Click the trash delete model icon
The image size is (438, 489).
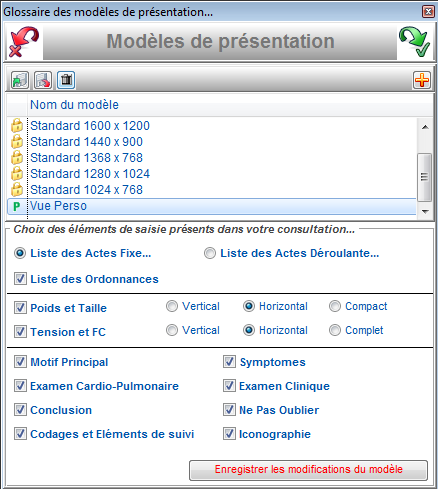[x=66, y=80]
